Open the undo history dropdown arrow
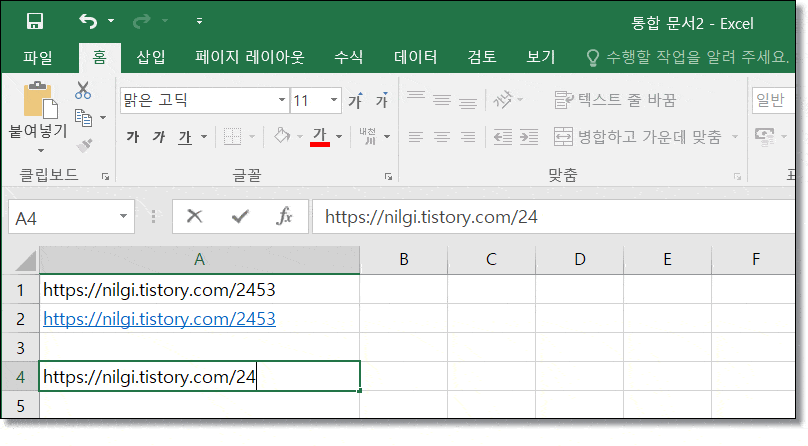Viewport: 808px width, 446px height. [111, 21]
